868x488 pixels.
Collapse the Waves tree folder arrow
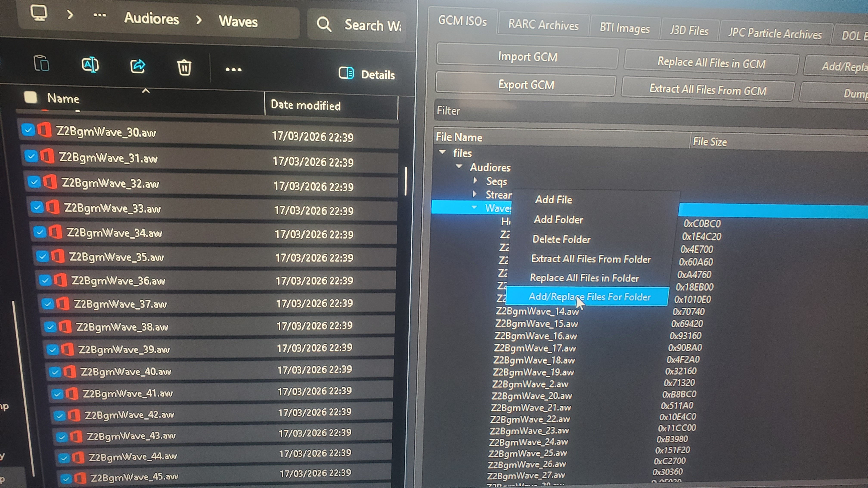coord(474,207)
